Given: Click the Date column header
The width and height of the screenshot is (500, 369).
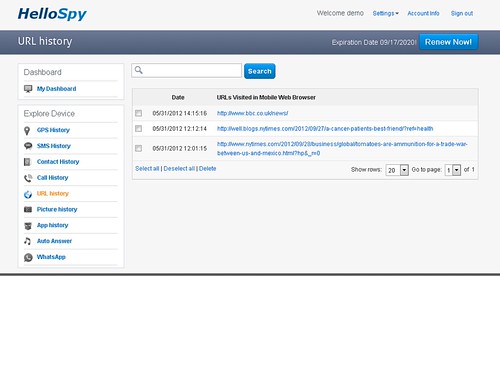Looking at the screenshot, I should pyautogui.click(x=178, y=98).
